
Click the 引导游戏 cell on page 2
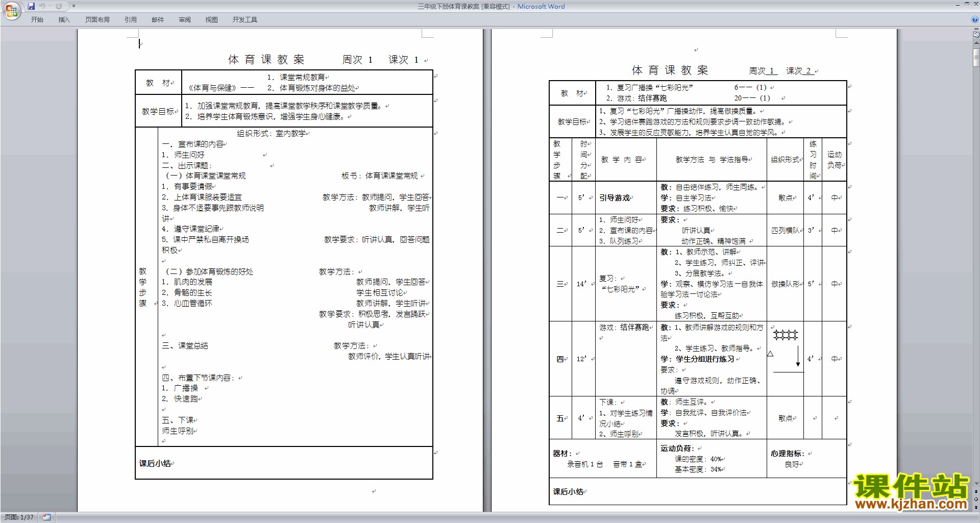click(626, 198)
